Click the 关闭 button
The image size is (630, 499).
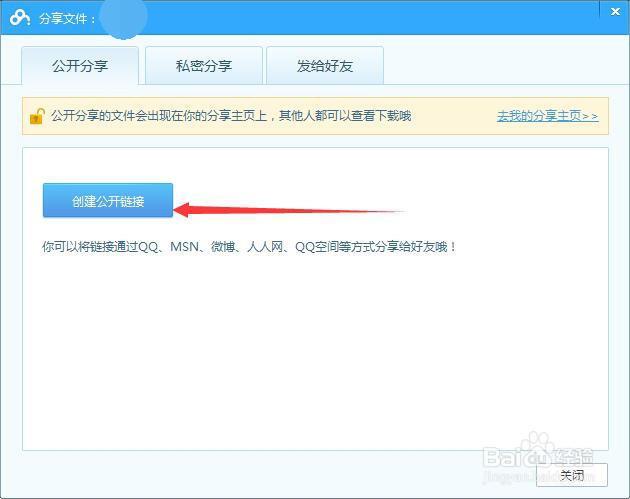click(x=572, y=475)
